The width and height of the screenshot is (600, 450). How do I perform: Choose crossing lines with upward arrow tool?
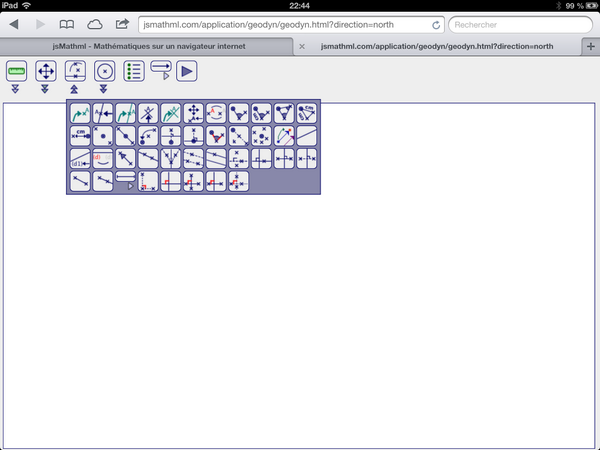(148, 113)
